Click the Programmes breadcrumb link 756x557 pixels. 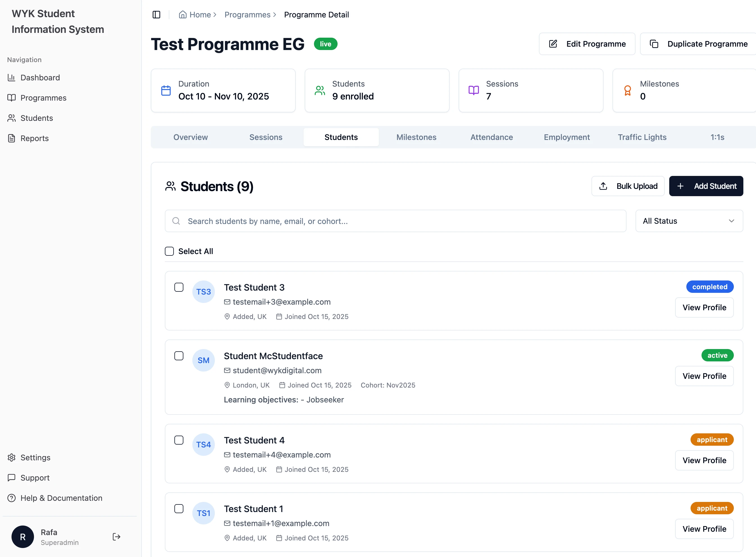pos(247,15)
